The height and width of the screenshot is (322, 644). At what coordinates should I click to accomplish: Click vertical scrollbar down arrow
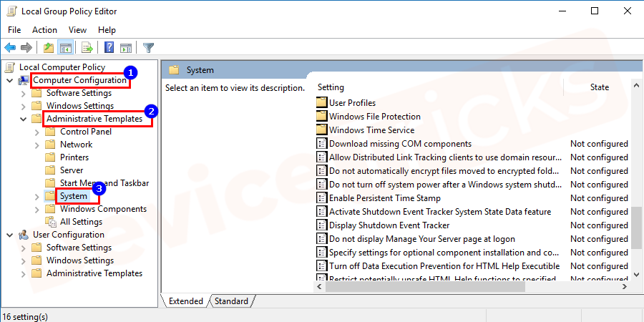[x=637, y=274]
